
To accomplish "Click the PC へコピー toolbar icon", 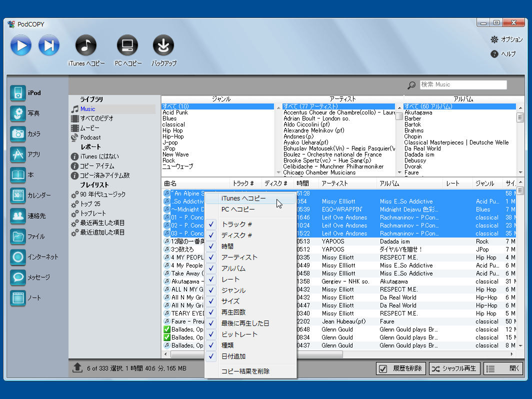I will [127, 45].
